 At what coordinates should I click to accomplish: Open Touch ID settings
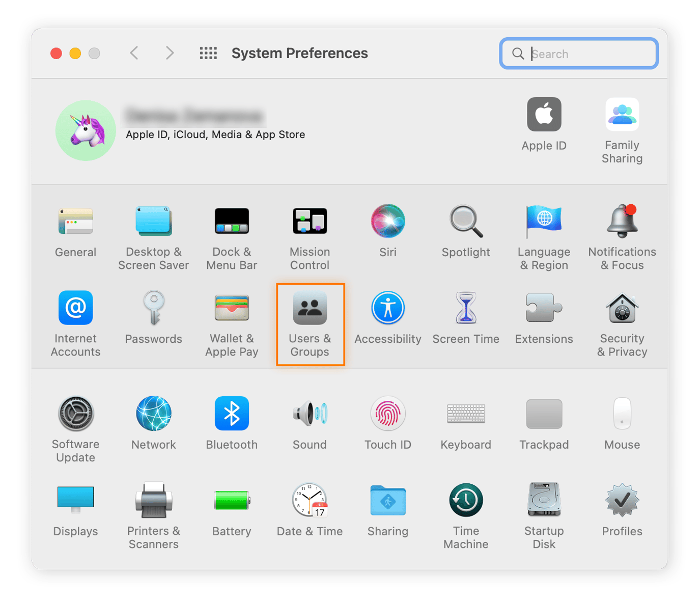387,414
